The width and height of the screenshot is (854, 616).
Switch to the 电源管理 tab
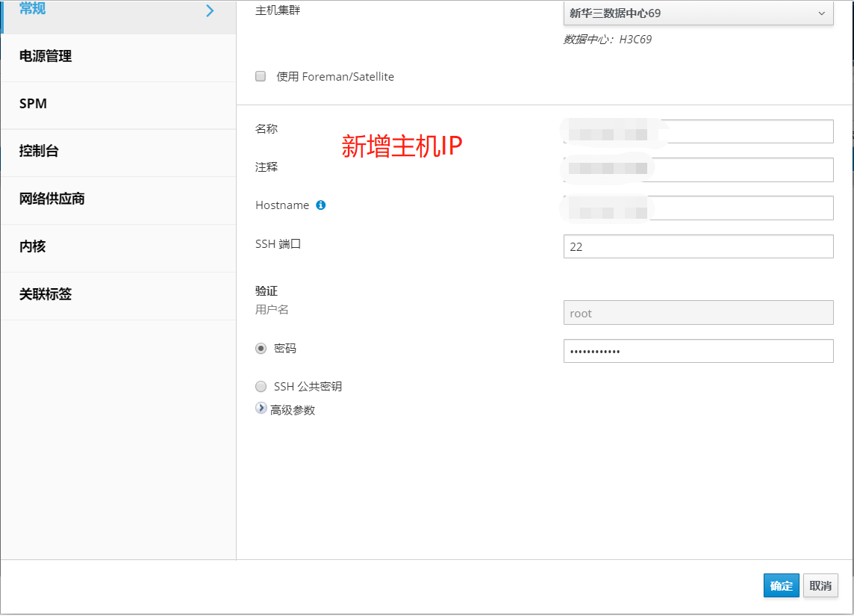click(46, 57)
